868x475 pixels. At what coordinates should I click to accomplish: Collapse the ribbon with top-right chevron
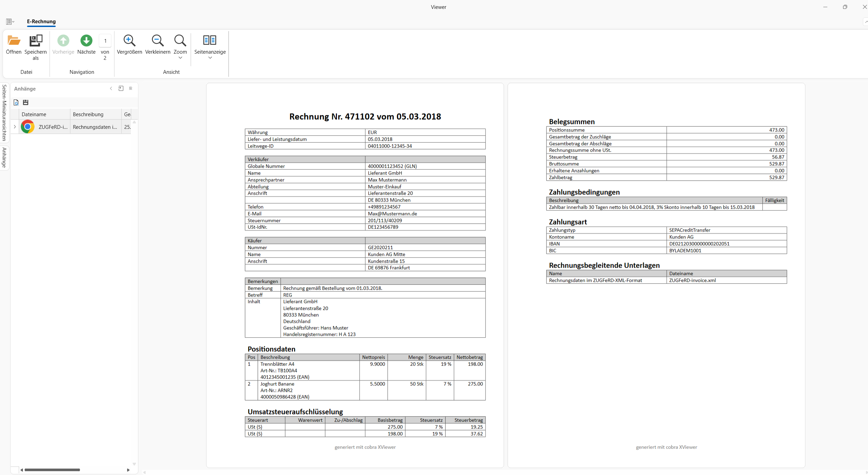coord(866,22)
